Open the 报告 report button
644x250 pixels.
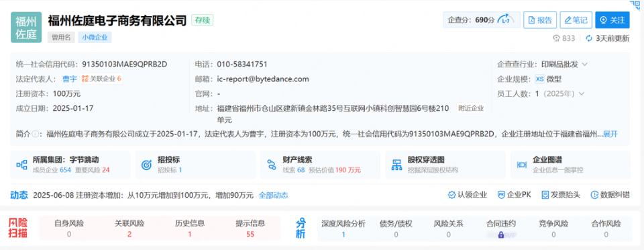[x=539, y=19]
